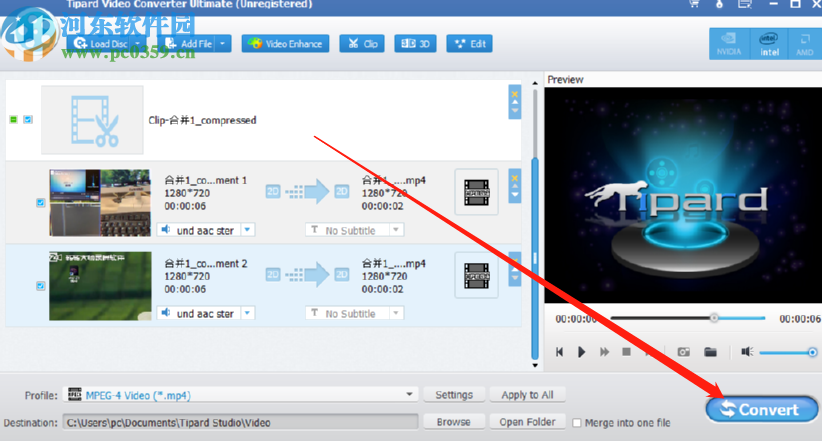Image resolution: width=822 pixels, height=441 pixels.
Task: Click the key register icon in the title bar
Action: coord(719,4)
